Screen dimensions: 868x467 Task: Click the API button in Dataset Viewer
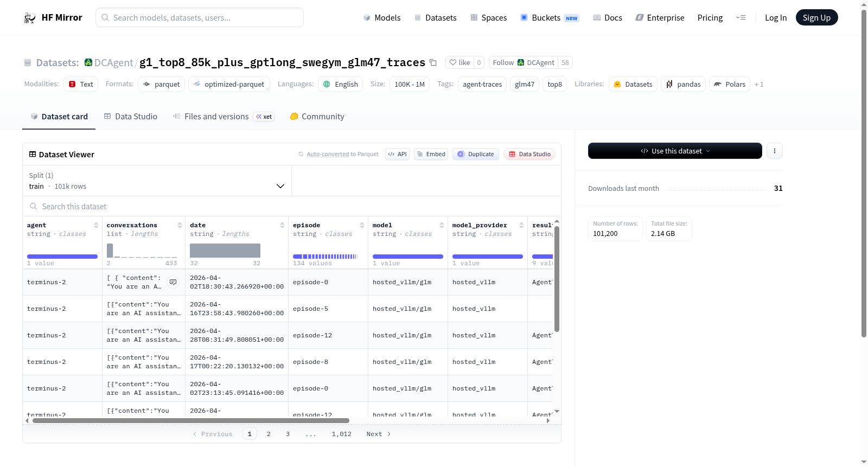(397, 154)
